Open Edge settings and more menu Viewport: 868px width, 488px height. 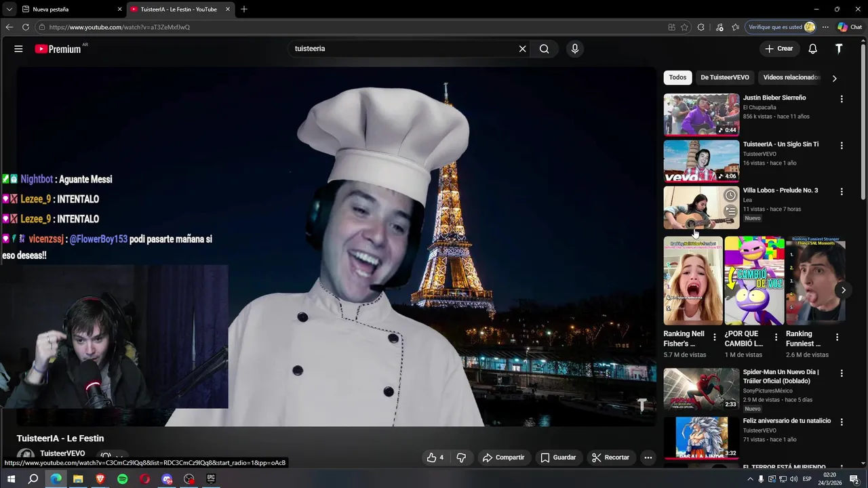[825, 27]
